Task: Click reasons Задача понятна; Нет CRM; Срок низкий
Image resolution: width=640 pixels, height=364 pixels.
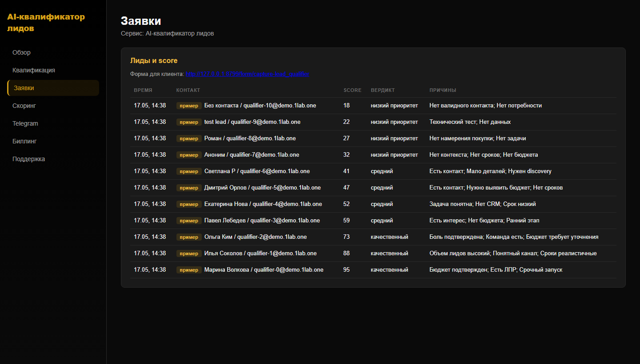Action: (x=483, y=204)
